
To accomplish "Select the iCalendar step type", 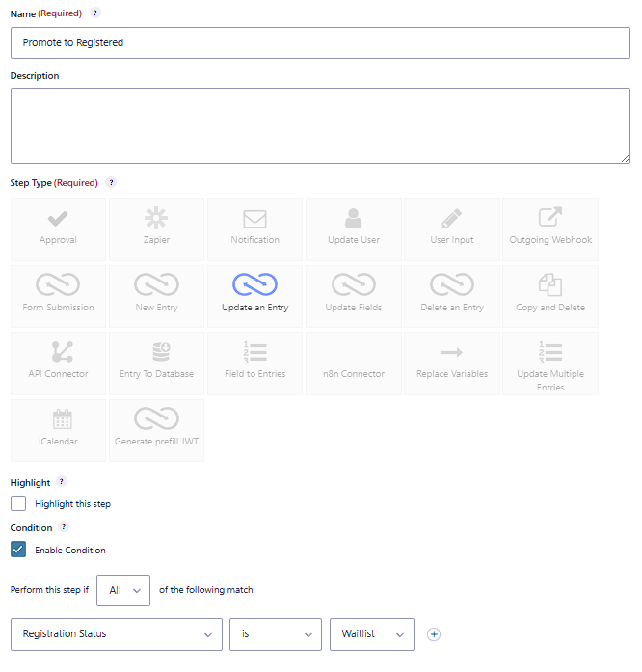I will click(58, 430).
